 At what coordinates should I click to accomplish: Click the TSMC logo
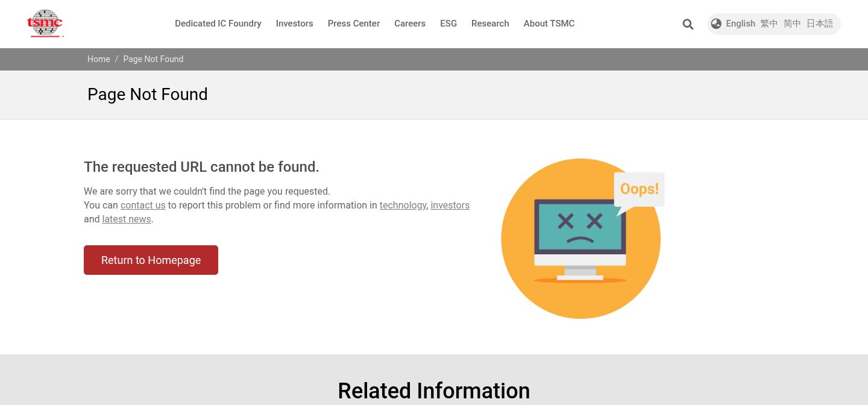pos(45,24)
